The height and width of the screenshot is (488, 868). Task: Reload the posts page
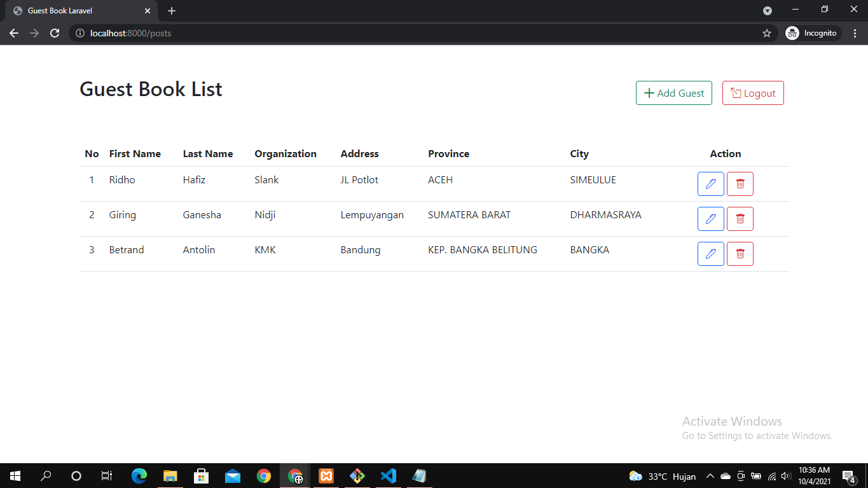click(x=54, y=32)
